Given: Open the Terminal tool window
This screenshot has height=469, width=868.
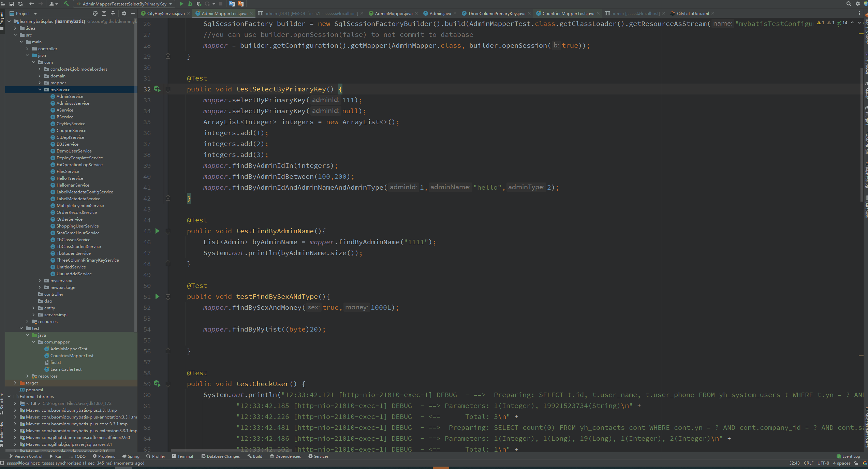Looking at the screenshot, I should point(185,456).
